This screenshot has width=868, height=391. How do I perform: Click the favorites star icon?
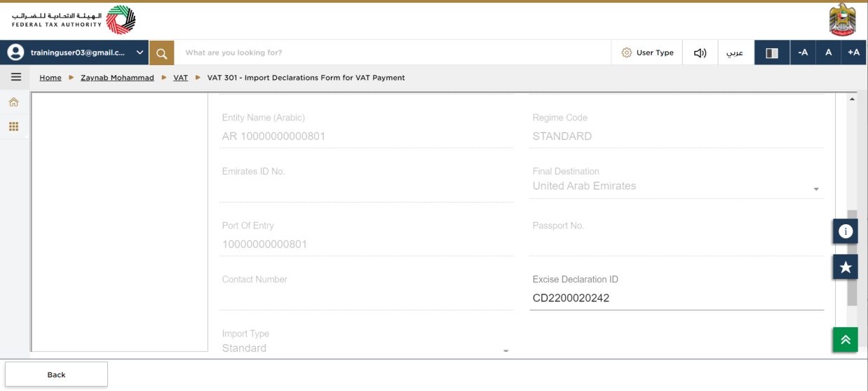(x=846, y=267)
